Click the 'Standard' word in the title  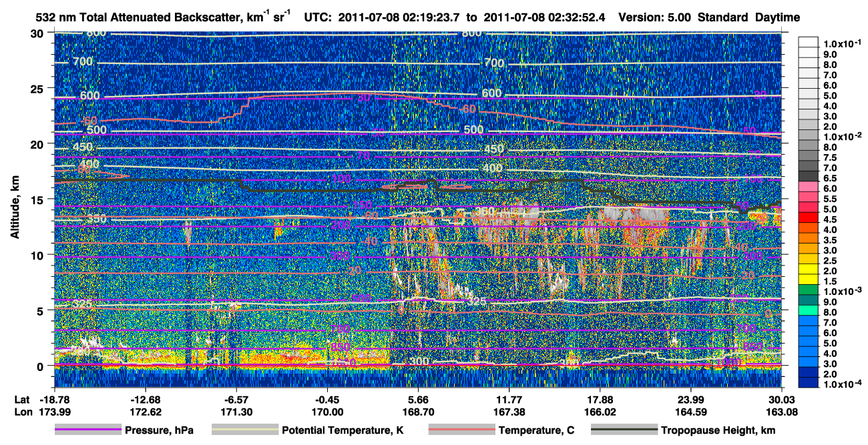pos(722,17)
